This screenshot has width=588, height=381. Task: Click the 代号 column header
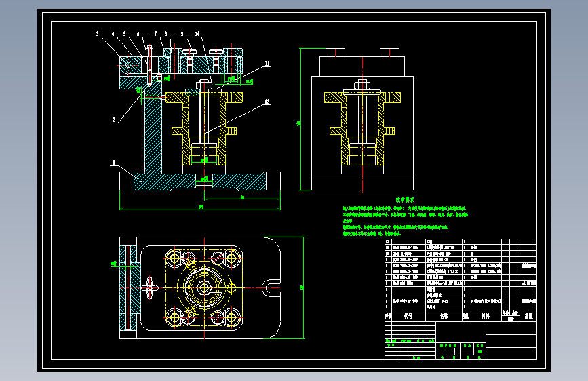pyautogui.click(x=408, y=316)
